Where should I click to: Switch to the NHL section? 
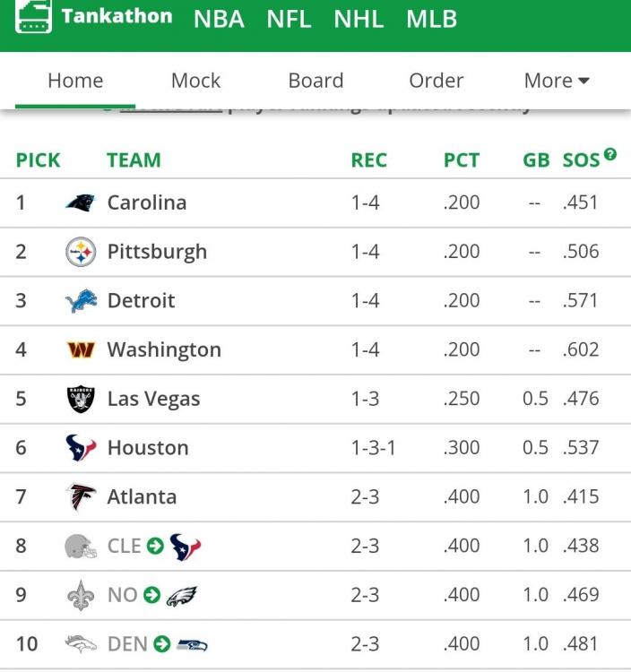pyautogui.click(x=359, y=19)
